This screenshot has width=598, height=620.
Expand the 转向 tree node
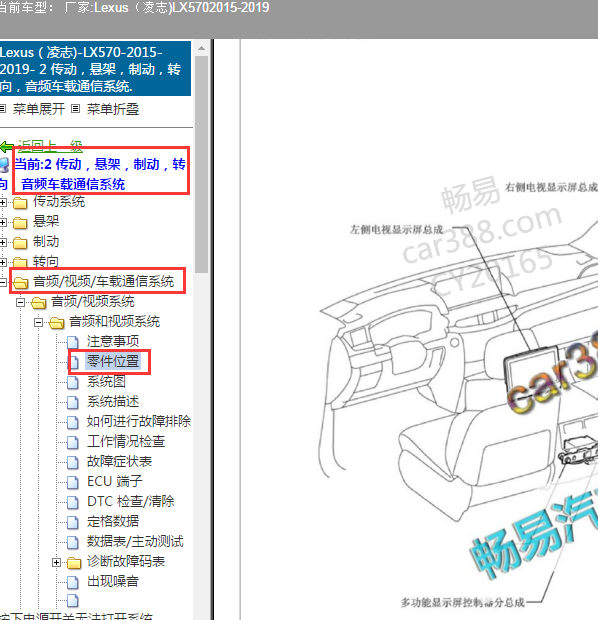tap(2, 262)
